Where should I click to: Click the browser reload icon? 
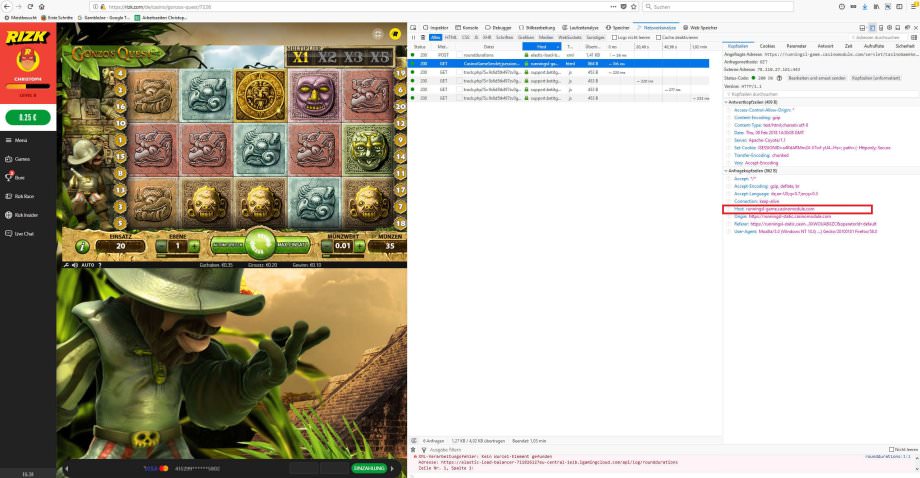click(x=30, y=6)
